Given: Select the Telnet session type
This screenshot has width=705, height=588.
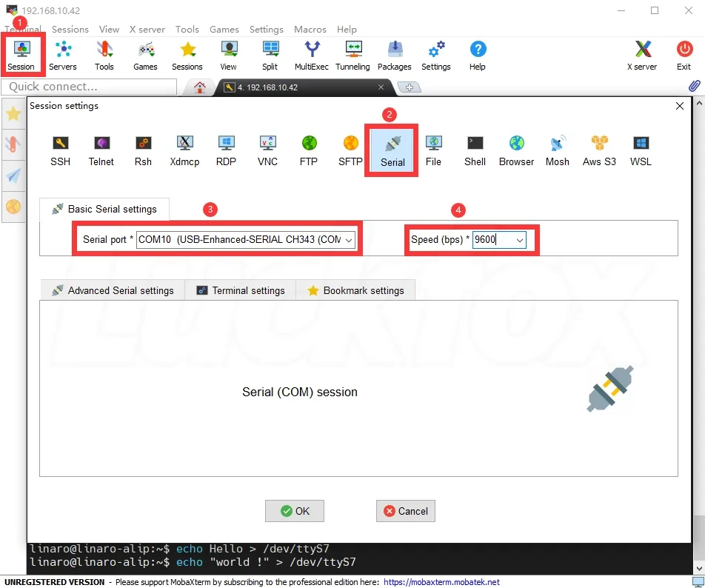Looking at the screenshot, I should pyautogui.click(x=101, y=150).
